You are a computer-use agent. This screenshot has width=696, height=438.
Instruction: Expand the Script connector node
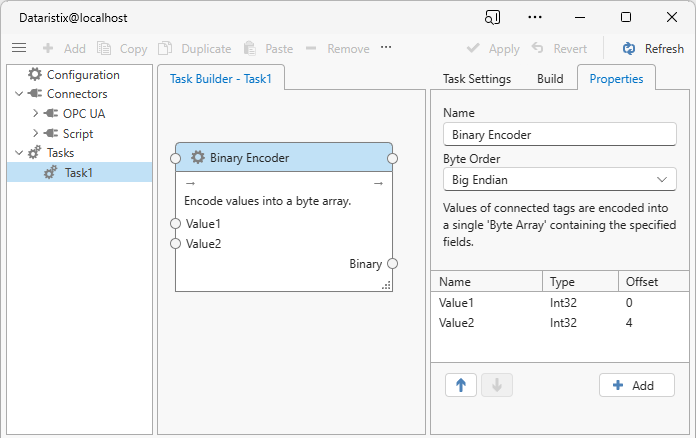(36, 134)
